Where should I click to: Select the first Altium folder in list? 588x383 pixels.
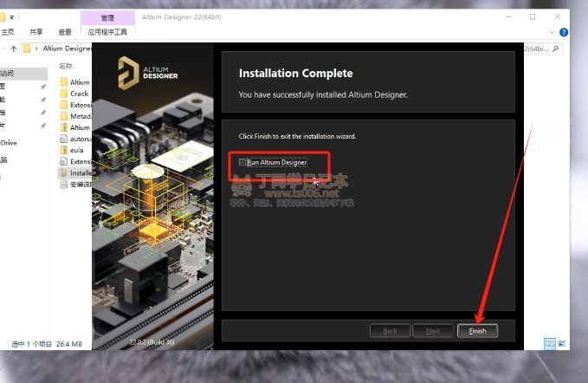pyautogui.click(x=75, y=82)
